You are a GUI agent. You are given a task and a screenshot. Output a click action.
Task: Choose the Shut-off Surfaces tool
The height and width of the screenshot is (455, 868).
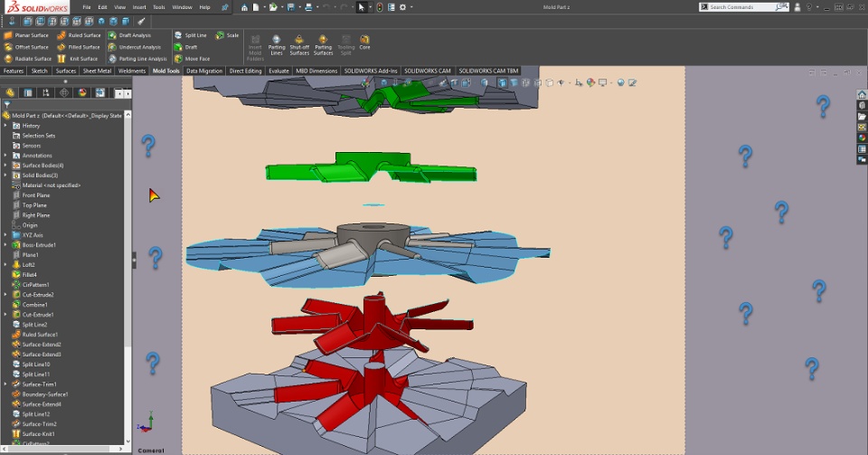coord(299,45)
